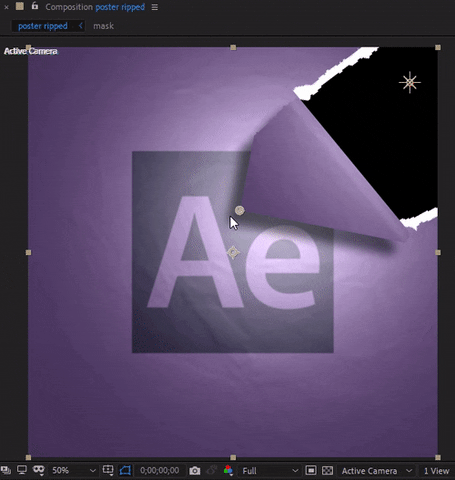Switch to the 'mask' composition tab

point(103,26)
